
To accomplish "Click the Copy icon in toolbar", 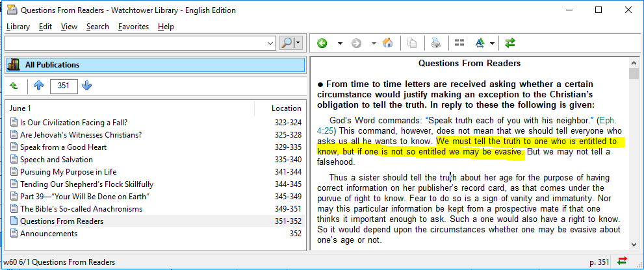I will (412, 43).
